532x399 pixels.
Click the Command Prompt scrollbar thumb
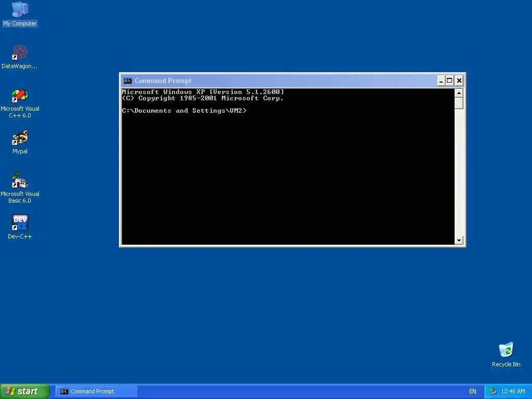(x=459, y=103)
